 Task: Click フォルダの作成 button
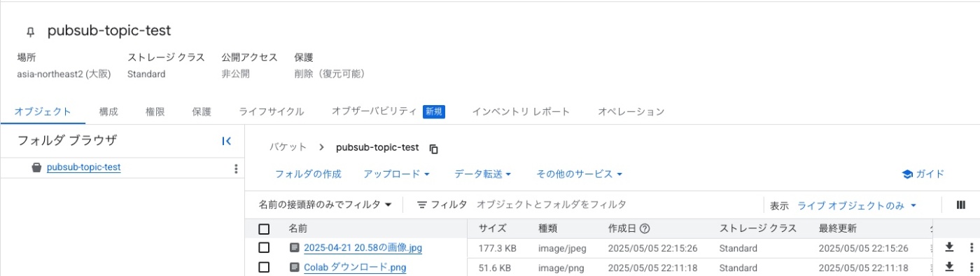(x=308, y=174)
